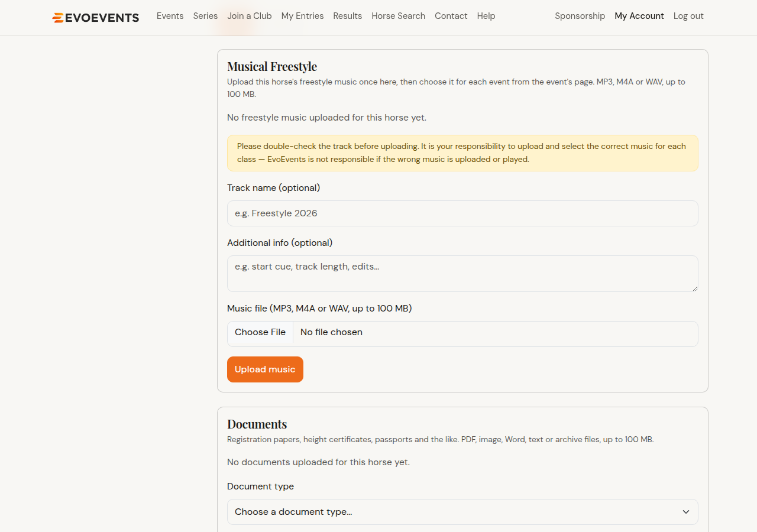
Task: Open the Sponsorship link
Action: click(x=580, y=16)
